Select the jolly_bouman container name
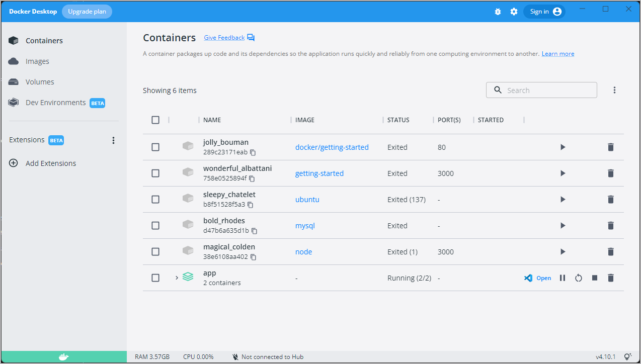 tap(226, 142)
